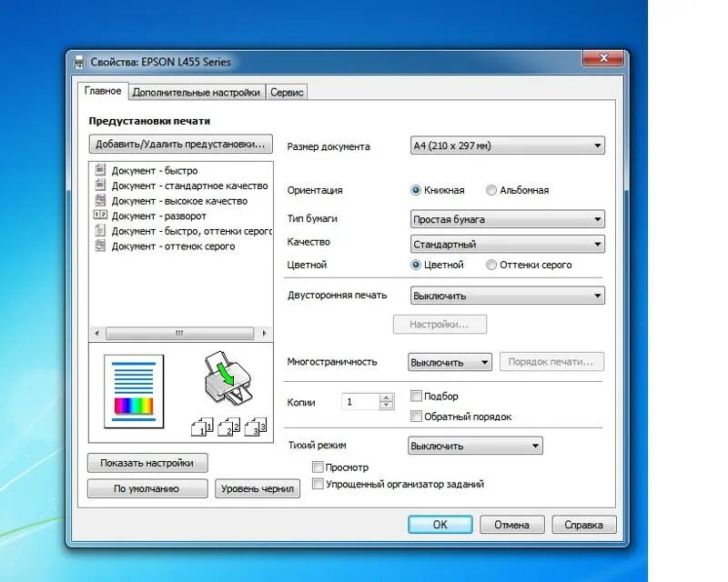
Task: Click the page preview thumbnail with color bar
Action: 134,392
